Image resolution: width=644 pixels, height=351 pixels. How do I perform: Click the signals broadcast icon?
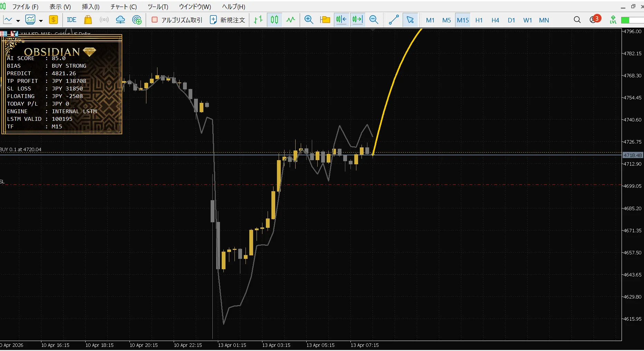tap(104, 20)
